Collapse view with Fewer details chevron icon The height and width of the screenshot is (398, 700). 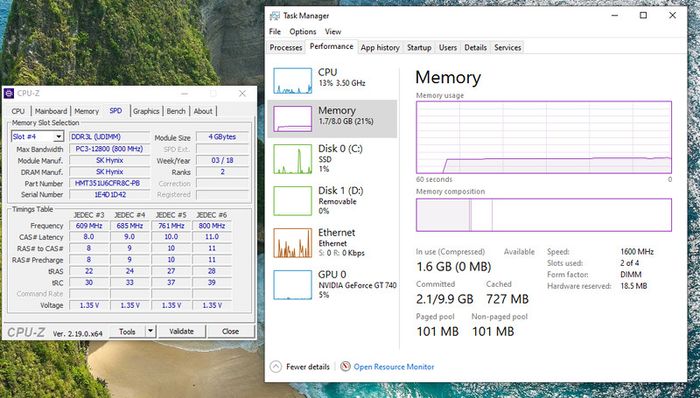(276, 367)
